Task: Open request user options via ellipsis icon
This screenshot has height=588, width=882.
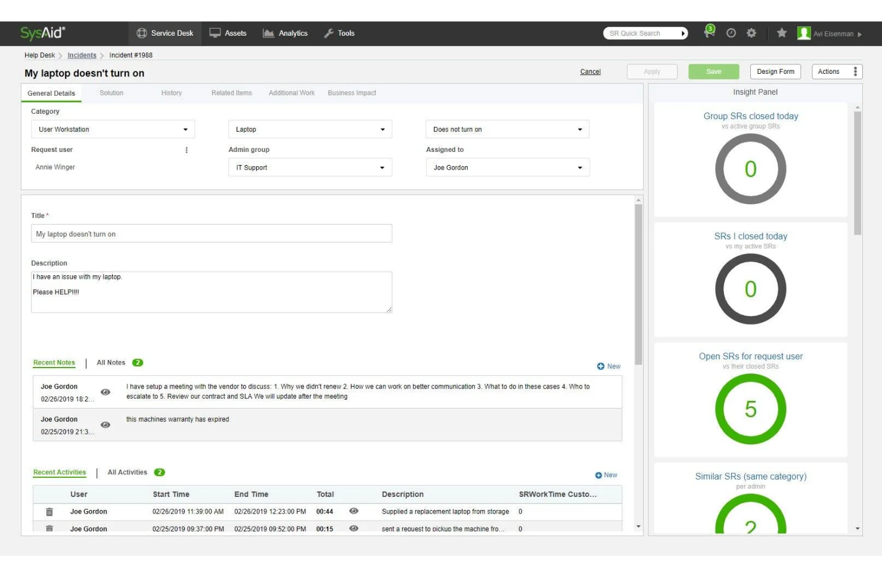Action: pos(187,150)
